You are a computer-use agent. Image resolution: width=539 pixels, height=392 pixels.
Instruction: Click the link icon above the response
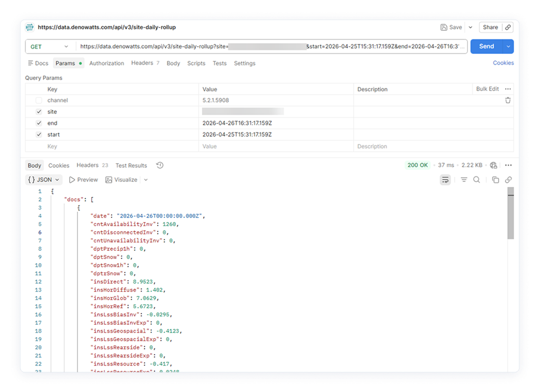pyautogui.click(x=508, y=180)
